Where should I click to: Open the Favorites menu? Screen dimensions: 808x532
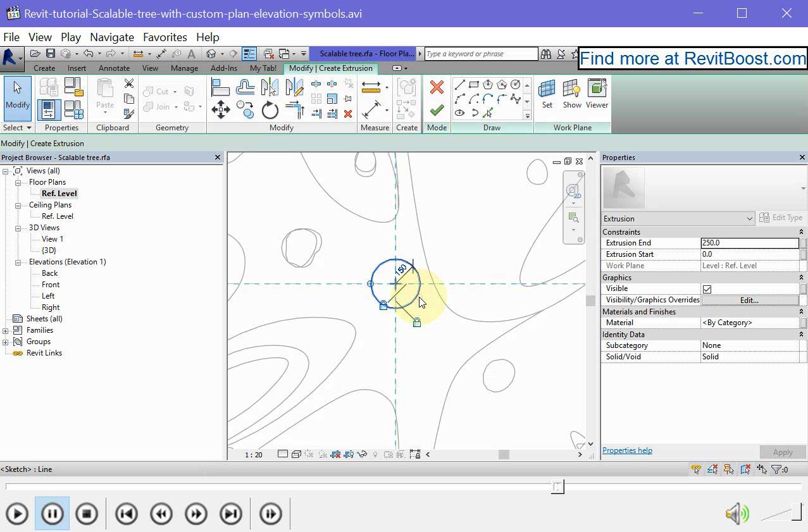[x=165, y=37]
